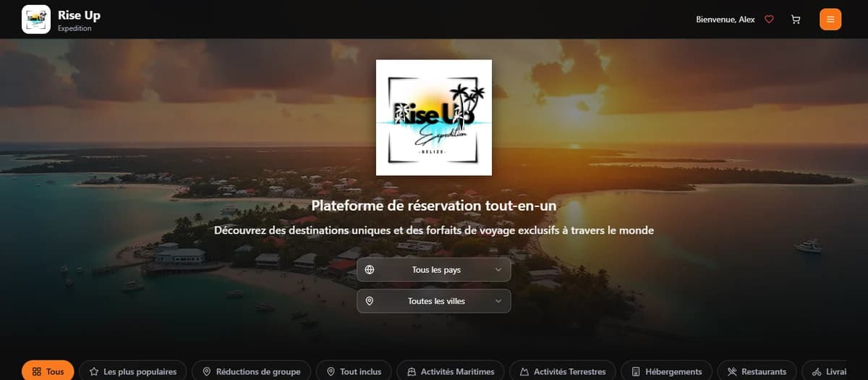The height and width of the screenshot is (380, 868).
Task: Select Hébergements filter
Action: tap(667, 371)
